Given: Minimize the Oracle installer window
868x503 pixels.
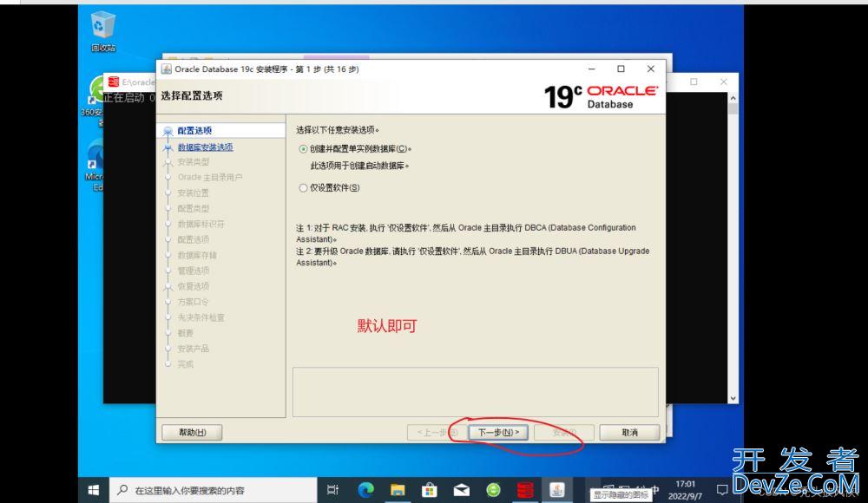Looking at the screenshot, I should pos(592,69).
